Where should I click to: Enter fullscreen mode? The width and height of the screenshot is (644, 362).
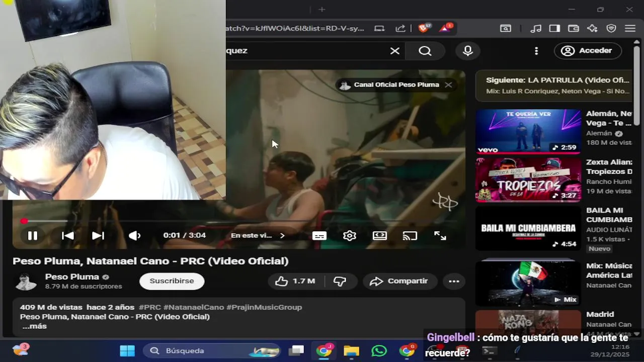pyautogui.click(x=440, y=235)
